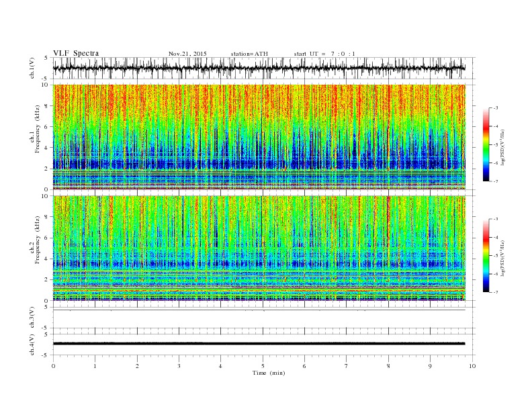Click the '10' tick on the Time axis
The image size is (532, 411).
coord(472,366)
